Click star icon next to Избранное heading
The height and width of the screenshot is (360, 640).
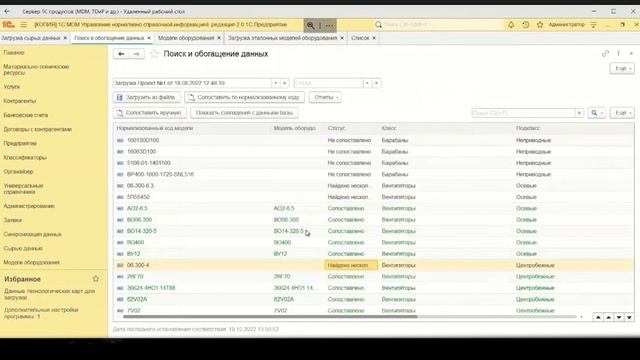click(x=96, y=279)
